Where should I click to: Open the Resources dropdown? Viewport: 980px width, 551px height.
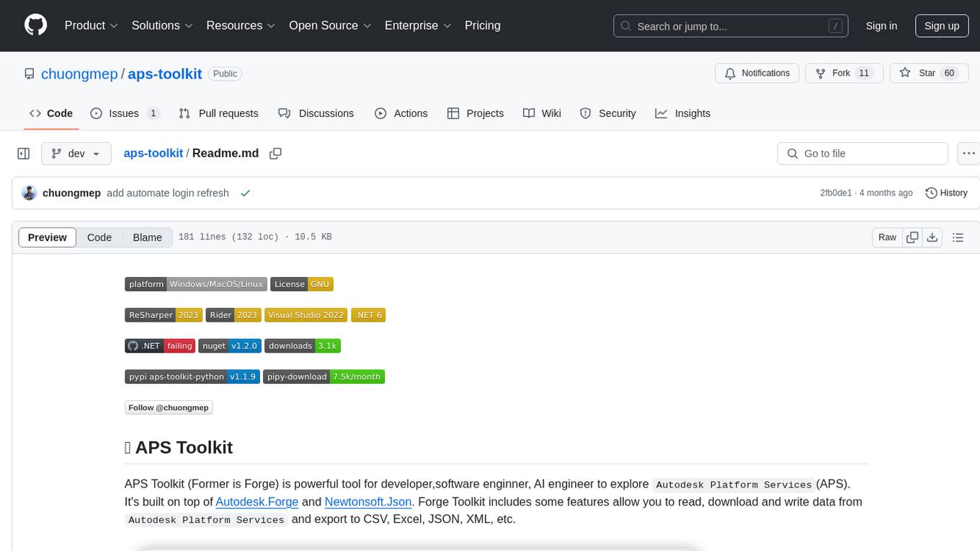click(x=241, y=25)
